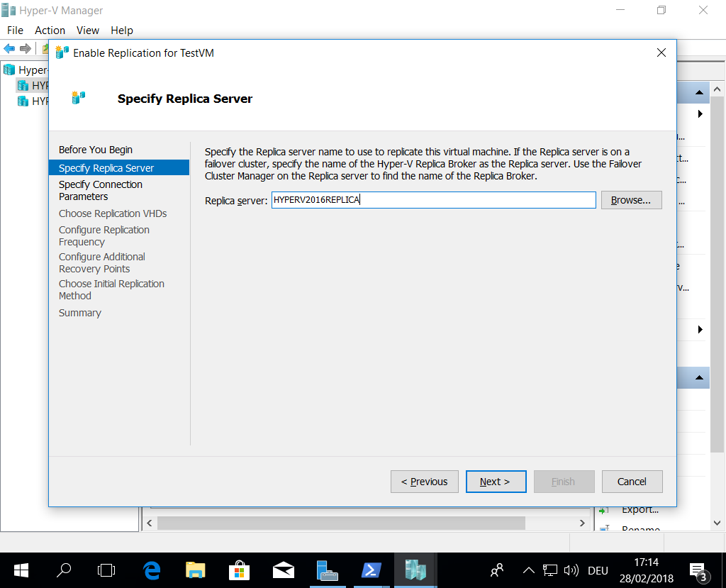The width and height of the screenshot is (726, 588).
Task: Select the first HYP server tree node
Action: point(33,85)
